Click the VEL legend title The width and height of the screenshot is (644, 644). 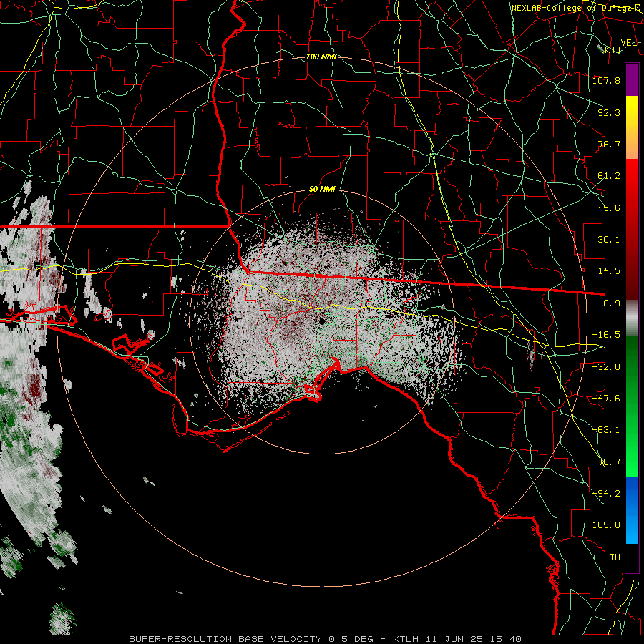(x=629, y=43)
